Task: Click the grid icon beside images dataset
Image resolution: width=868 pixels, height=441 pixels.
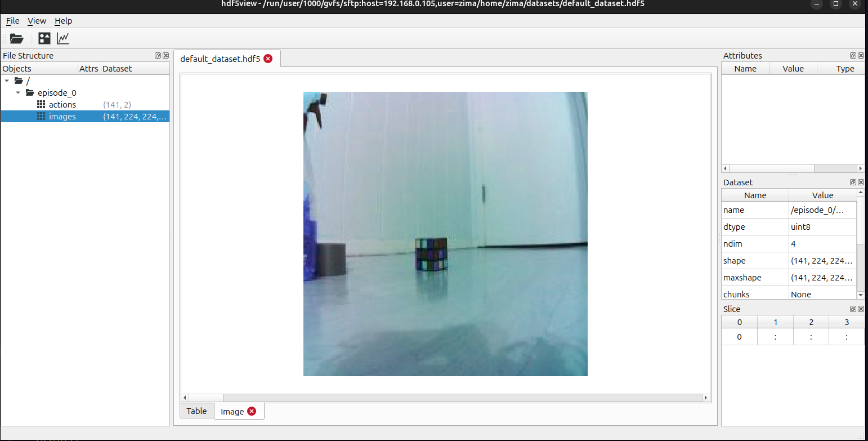Action: pyautogui.click(x=41, y=116)
